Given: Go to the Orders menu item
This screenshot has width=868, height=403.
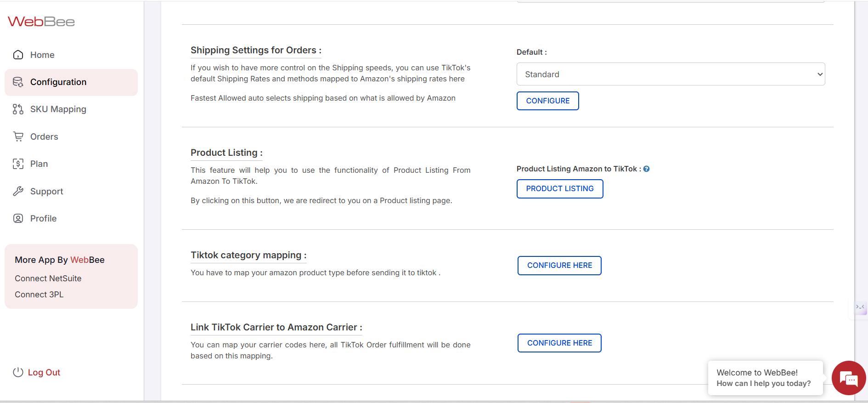Looking at the screenshot, I should [x=44, y=137].
